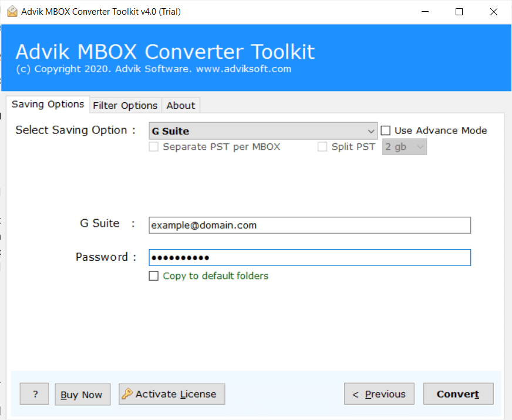Maximize the Advik MBOX Converter window
This screenshot has height=420, width=512.
tap(459, 12)
